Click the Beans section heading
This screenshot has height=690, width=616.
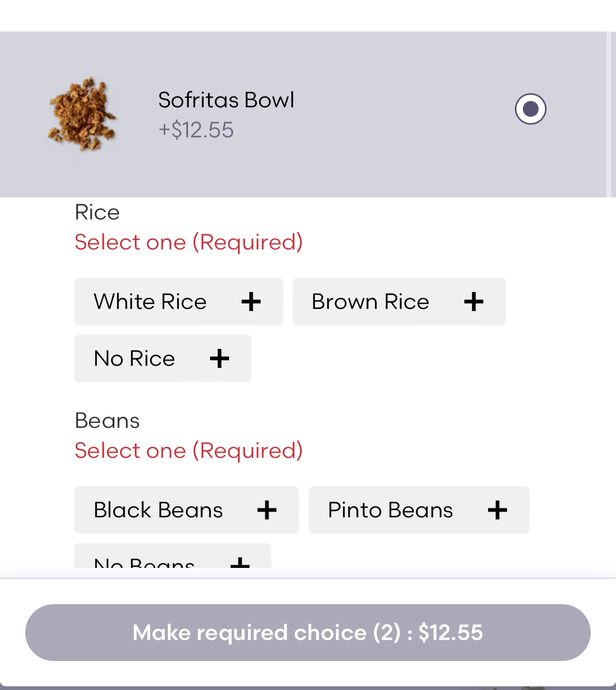click(107, 421)
